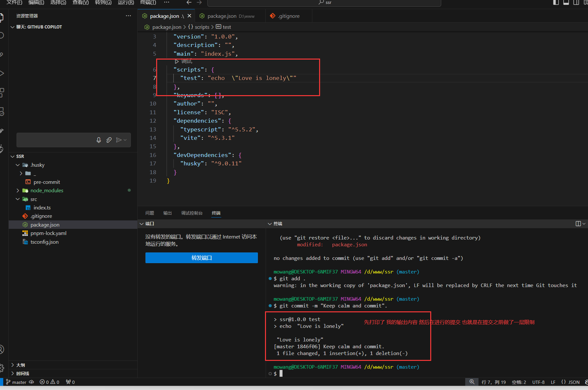Open the 查看(V) menu
588x390 pixels.
[81, 3]
